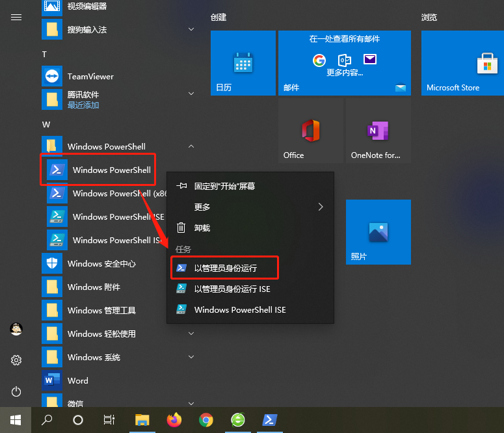Click 更多内容... text in mail tile
This screenshot has height=433, width=504.
pyautogui.click(x=345, y=73)
